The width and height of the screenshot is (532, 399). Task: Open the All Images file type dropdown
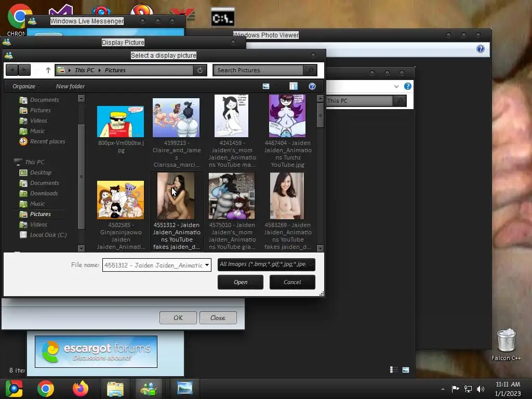(267, 264)
